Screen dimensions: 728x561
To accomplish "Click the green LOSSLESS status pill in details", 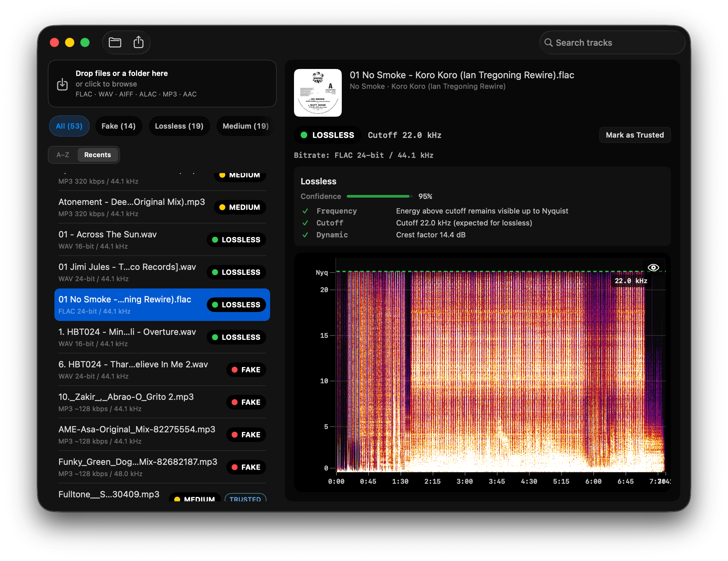I will [327, 135].
